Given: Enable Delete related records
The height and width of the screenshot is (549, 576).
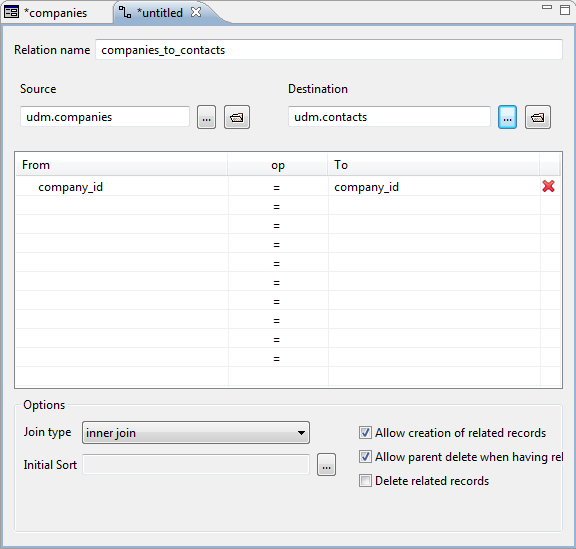Looking at the screenshot, I should (365, 481).
